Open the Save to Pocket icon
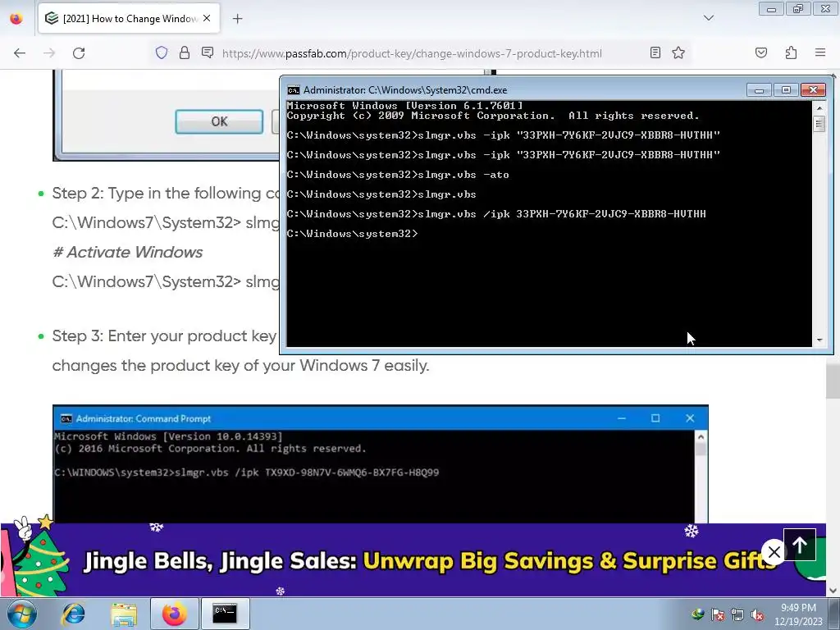Viewport: 840px width, 630px height. coord(760,52)
